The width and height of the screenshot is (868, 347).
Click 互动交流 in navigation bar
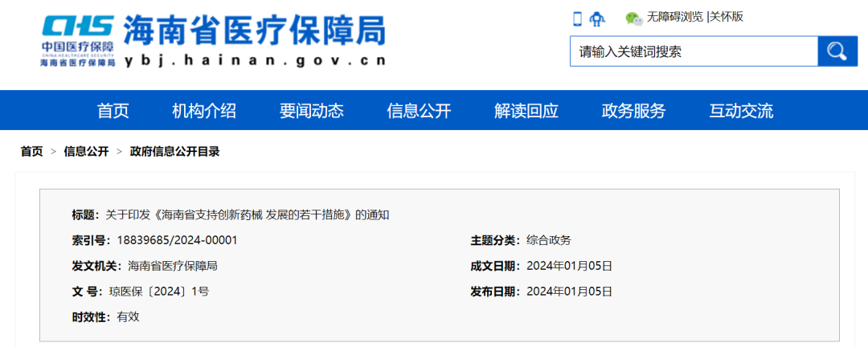click(x=741, y=111)
